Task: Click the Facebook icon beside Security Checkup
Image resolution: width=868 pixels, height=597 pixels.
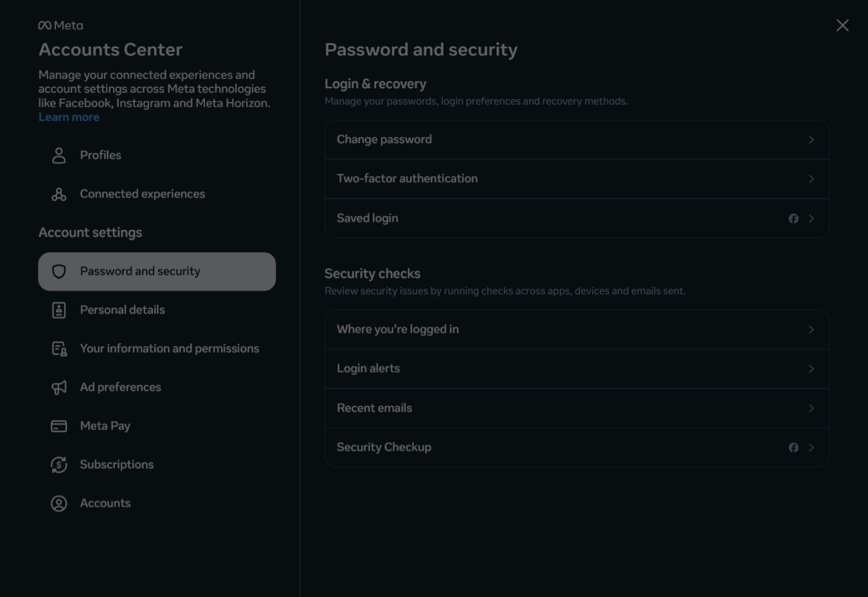Action: [793, 448]
